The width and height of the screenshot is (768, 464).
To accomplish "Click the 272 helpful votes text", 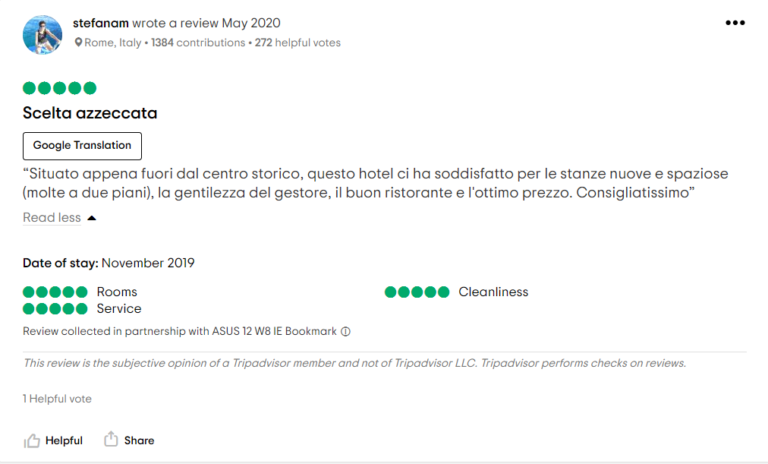I will pos(298,43).
